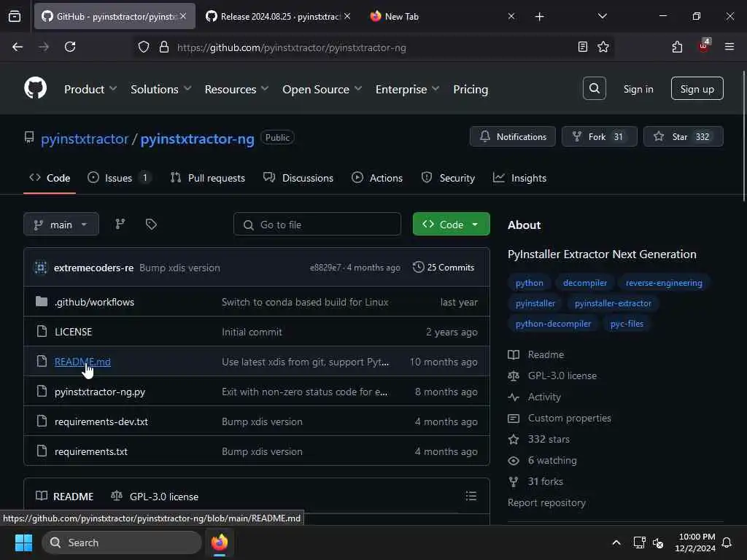Bookmark this page with the star icon
Image resolution: width=747 pixels, height=560 pixels.
click(603, 47)
